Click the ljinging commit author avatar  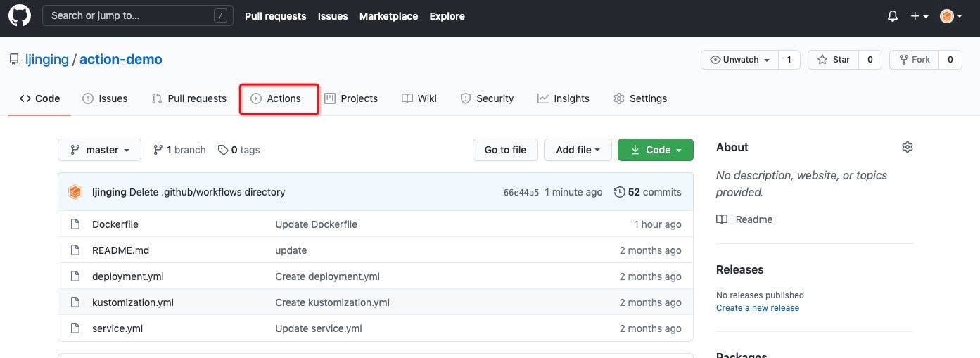(75, 192)
